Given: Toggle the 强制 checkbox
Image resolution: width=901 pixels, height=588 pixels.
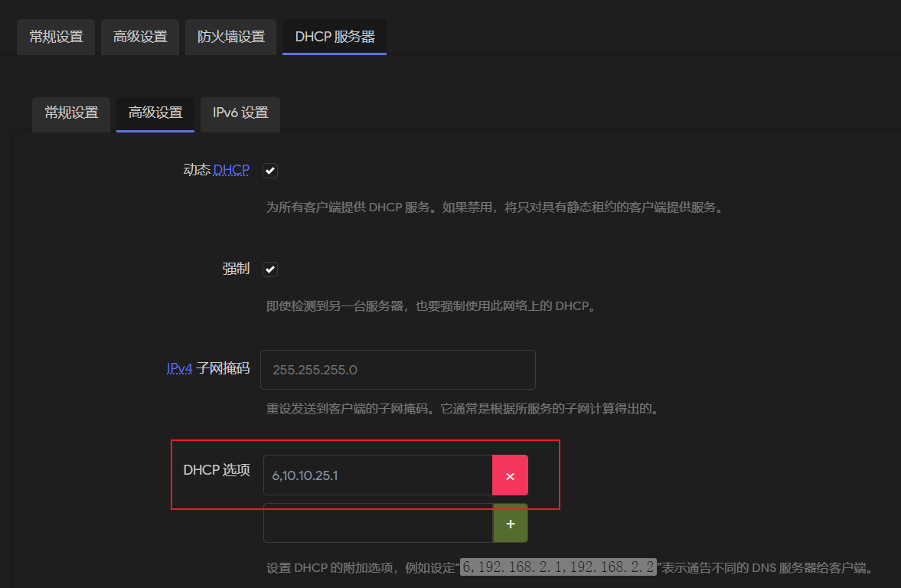Looking at the screenshot, I should (x=270, y=269).
